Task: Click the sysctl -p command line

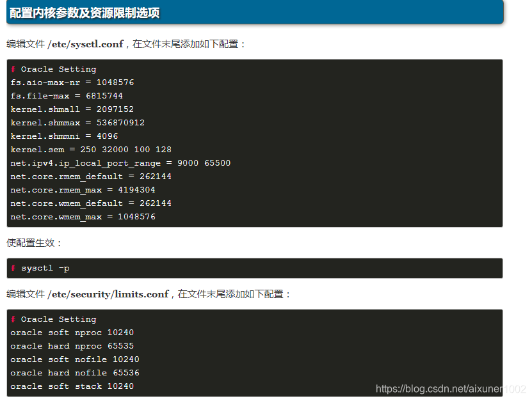Action: [40, 268]
